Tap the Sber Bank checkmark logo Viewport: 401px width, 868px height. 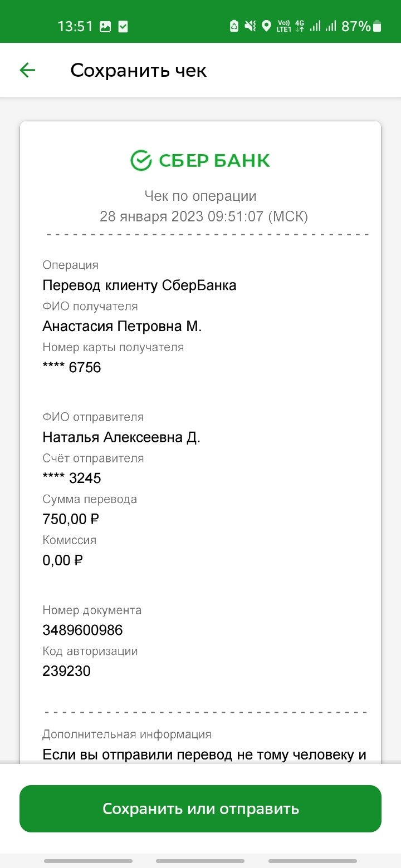tap(141, 160)
